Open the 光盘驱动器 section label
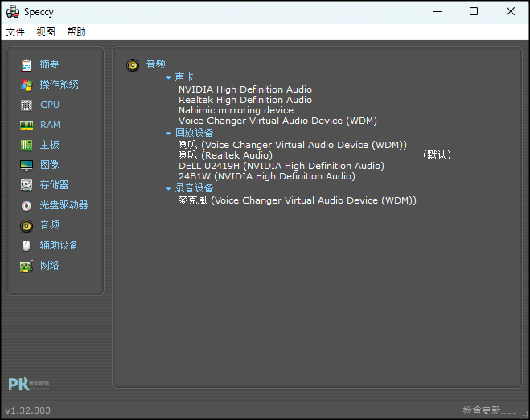This screenshot has height=420, width=530. 64,205
